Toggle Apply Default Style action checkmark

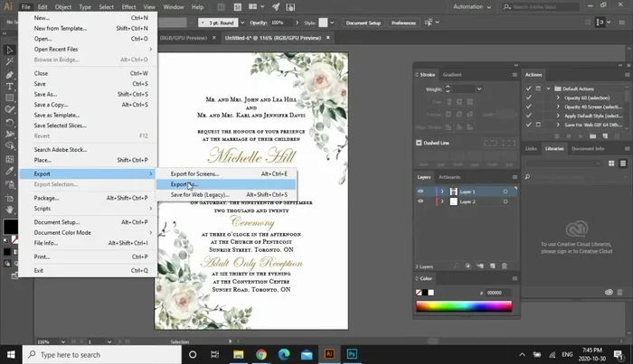coord(528,116)
